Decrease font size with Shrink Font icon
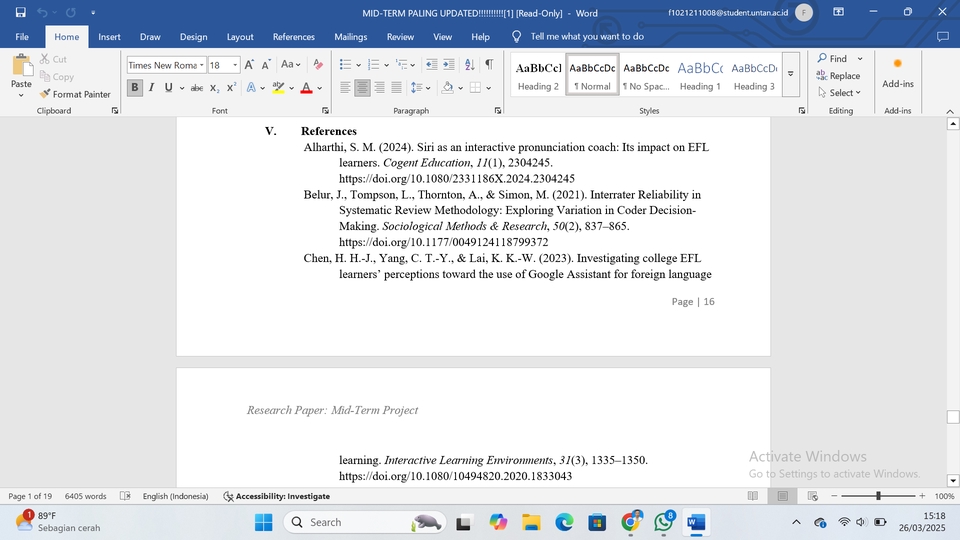The width and height of the screenshot is (960, 540). tap(266, 65)
